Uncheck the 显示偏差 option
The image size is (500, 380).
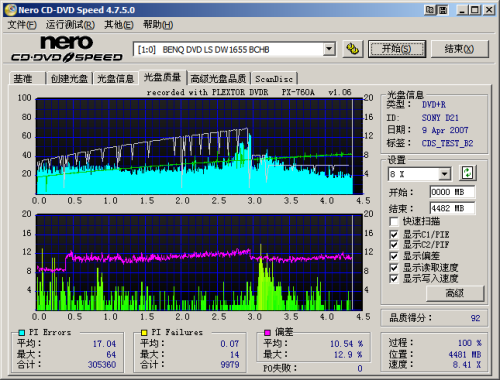[x=394, y=256]
